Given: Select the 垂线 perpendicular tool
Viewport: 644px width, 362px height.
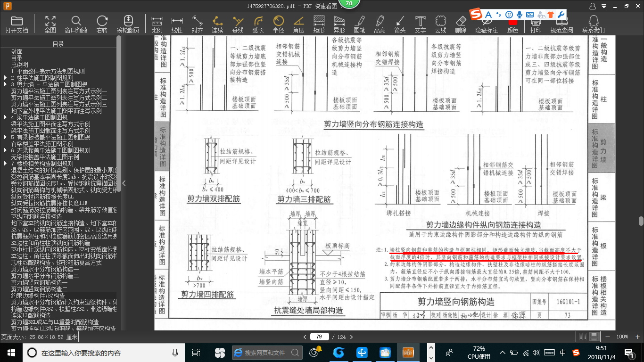Looking at the screenshot, I should point(238,24).
